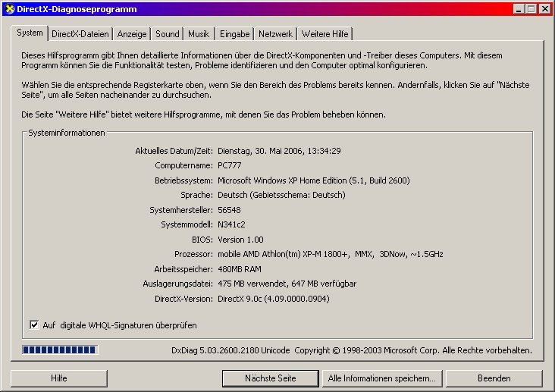Click the Aktuelles Datum/Zeit label
The height and width of the screenshot is (392, 555).
click(x=174, y=151)
